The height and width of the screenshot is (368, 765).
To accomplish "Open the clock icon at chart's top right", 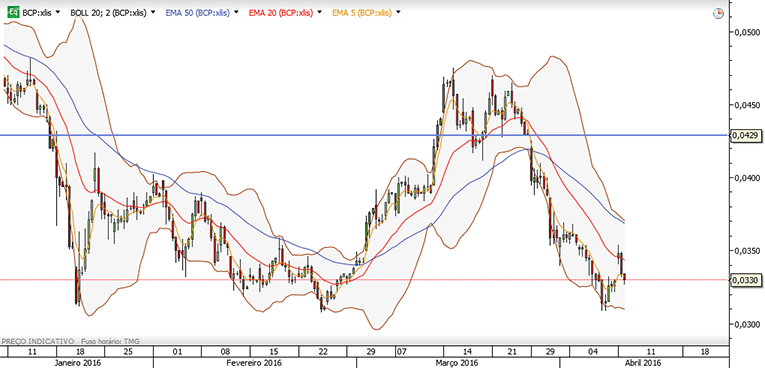I will coord(718,13).
